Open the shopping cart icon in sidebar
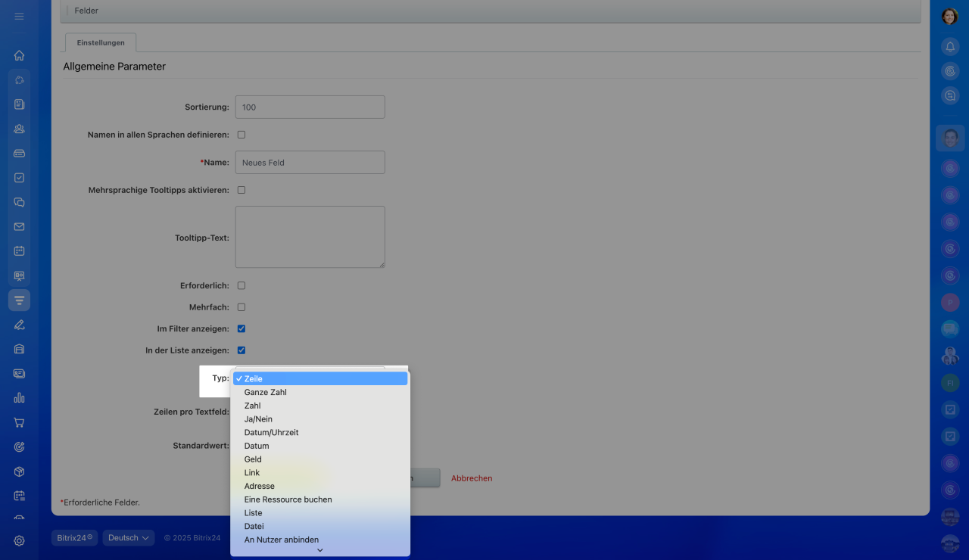Image resolution: width=969 pixels, height=560 pixels. 20,422
